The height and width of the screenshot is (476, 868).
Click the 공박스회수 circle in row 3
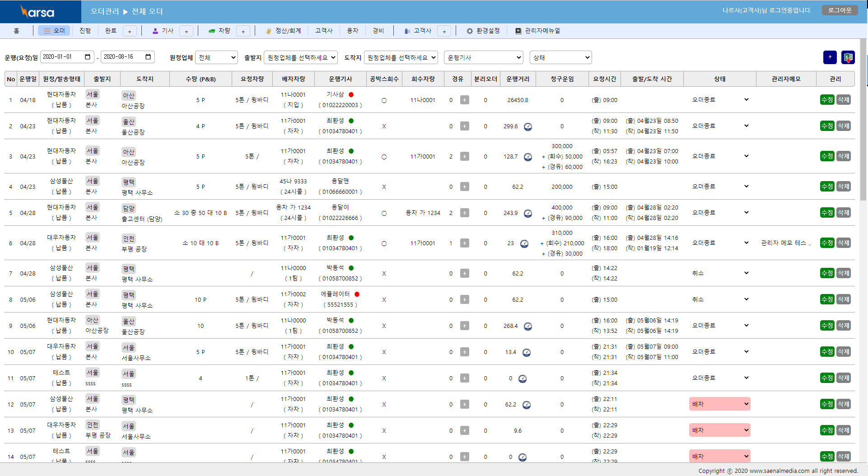click(384, 157)
